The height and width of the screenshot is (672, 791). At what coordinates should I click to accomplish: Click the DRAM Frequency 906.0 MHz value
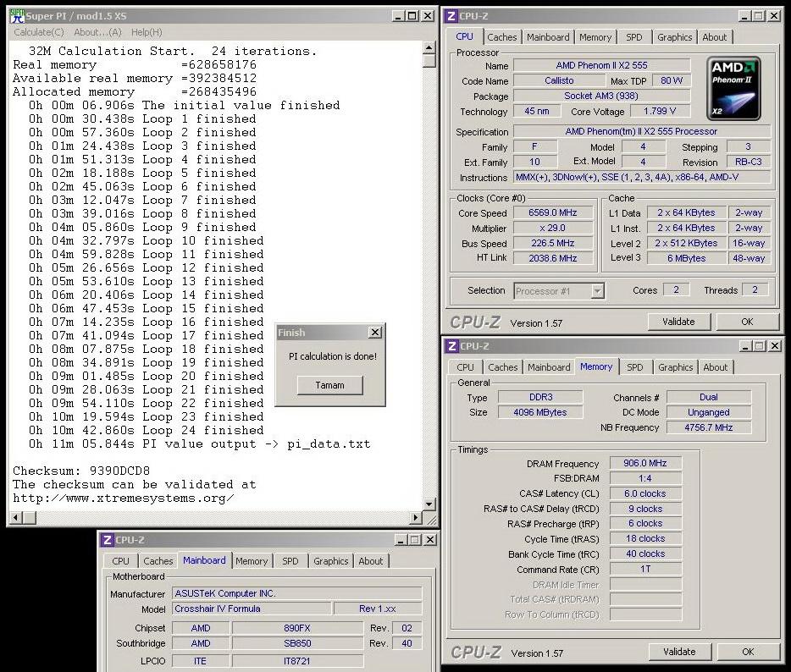point(645,463)
